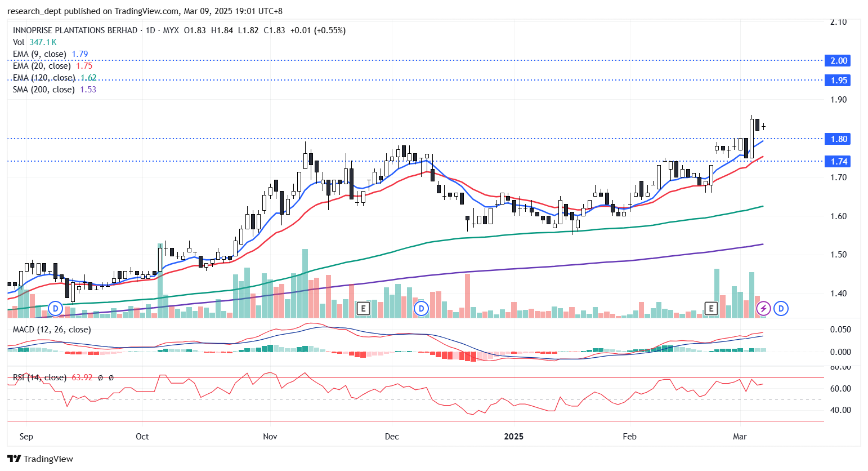This screenshot has width=868, height=471.
Task: Select the 1.95 price level label
Action: [838, 80]
